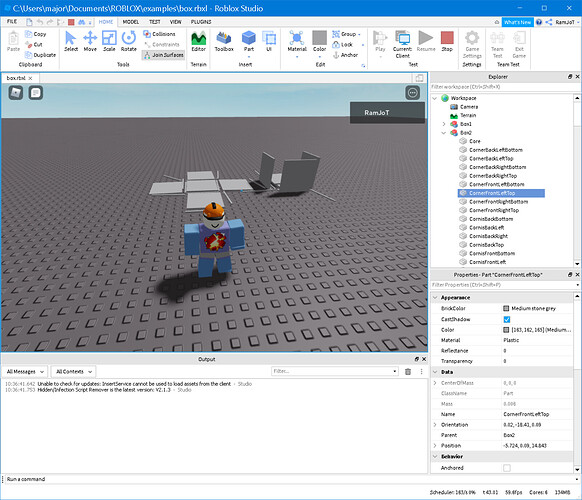This screenshot has width=582, height=500.
Task: Activate the Rotate tool
Action: pos(128,41)
